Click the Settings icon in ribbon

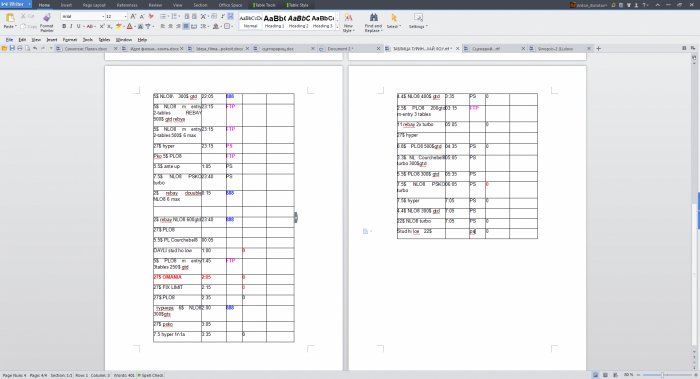[418, 17]
